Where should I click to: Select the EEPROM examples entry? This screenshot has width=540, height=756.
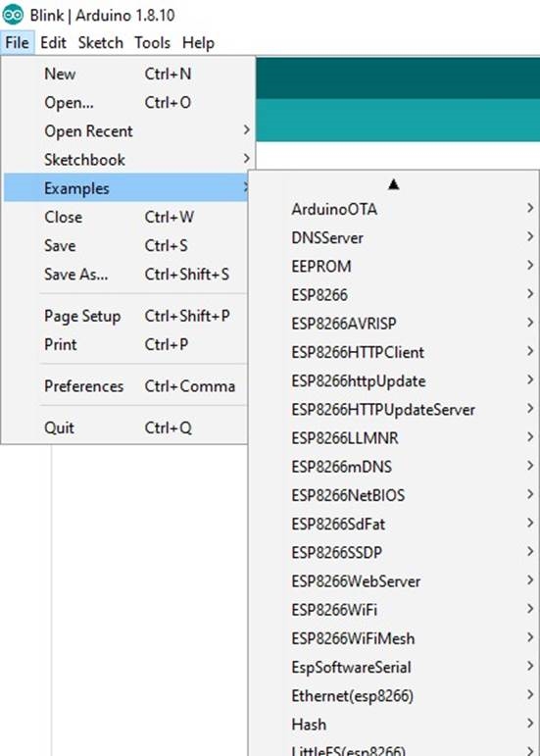click(394, 267)
